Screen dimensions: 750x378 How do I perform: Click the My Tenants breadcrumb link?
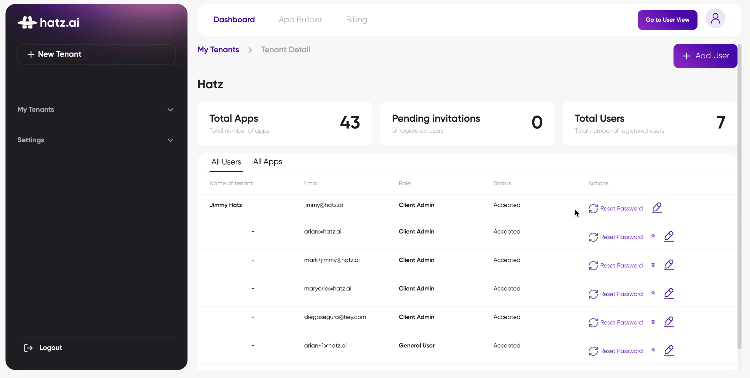click(x=218, y=49)
